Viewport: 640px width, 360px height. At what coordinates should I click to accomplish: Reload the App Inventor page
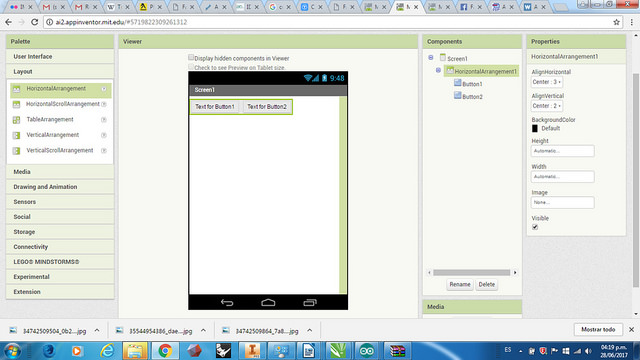pos(35,22)
